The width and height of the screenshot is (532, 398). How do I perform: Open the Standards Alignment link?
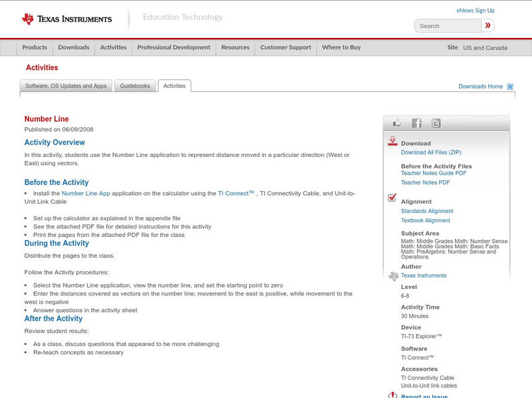point(427,211)
